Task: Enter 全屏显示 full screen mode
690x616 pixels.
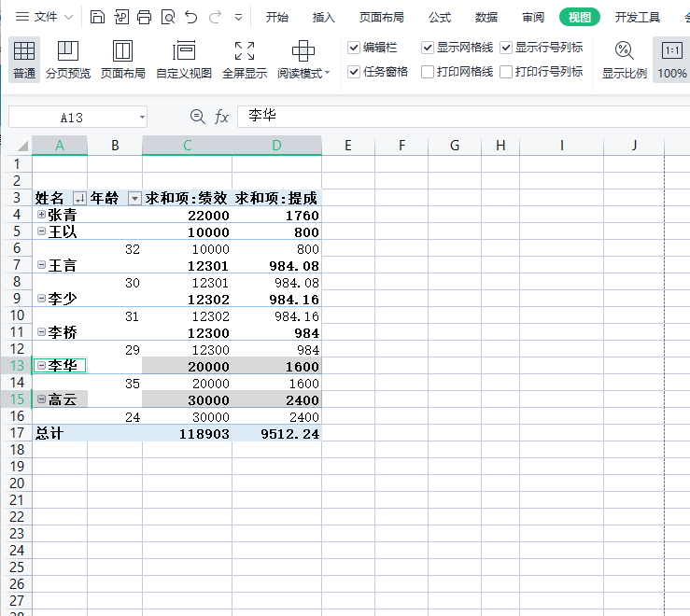Action: (x=245, y=60)
